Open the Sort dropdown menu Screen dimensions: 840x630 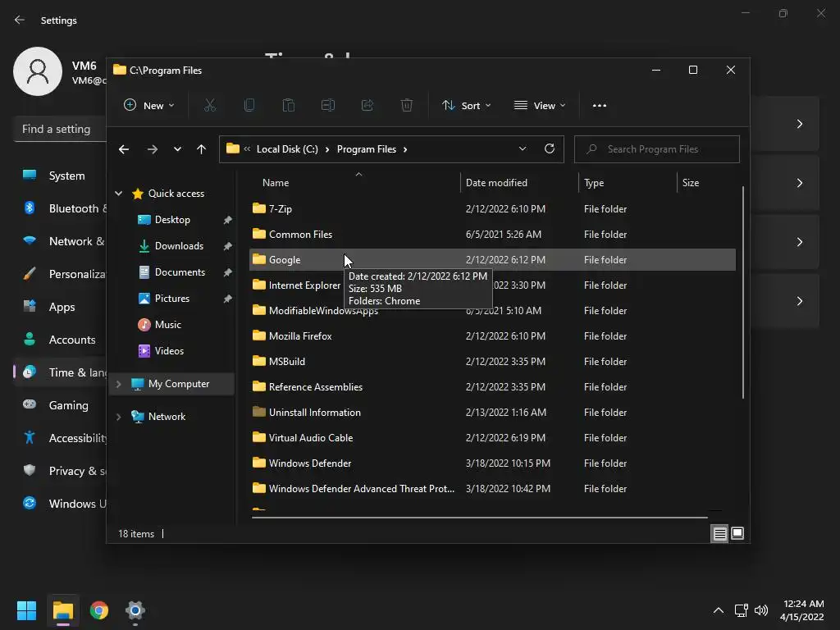pos(466,106)
